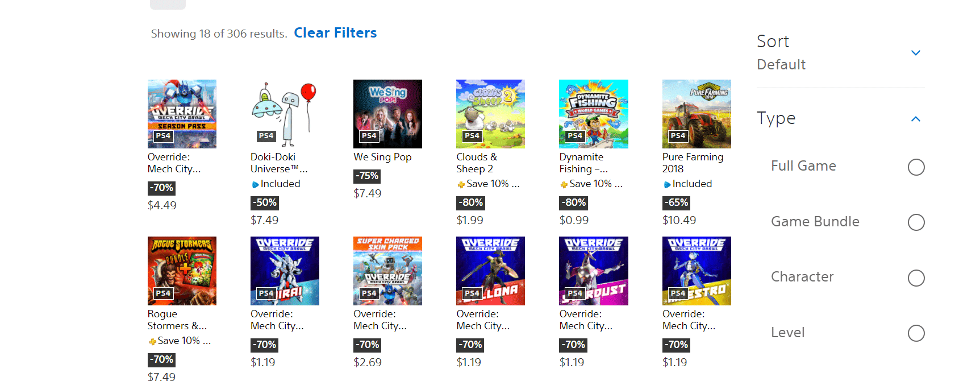The width and height of the screenshot is (980, 381).
Task: Open the Rogue Stormers bundle thumbnail
Action: pos(182,271)
